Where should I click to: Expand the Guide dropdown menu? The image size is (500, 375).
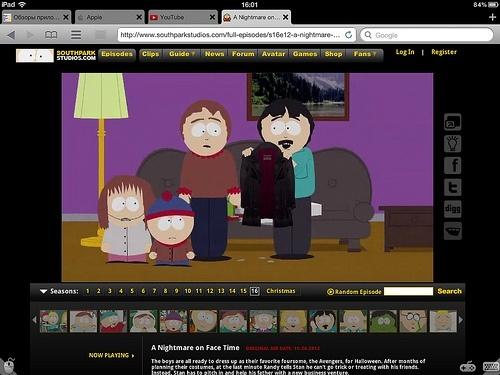click(182, 54)
